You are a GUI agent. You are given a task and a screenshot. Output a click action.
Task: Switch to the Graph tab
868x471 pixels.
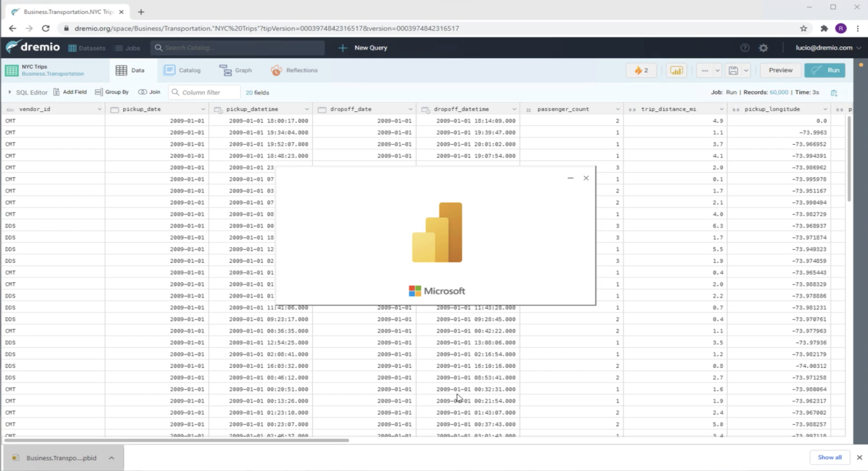236,70
